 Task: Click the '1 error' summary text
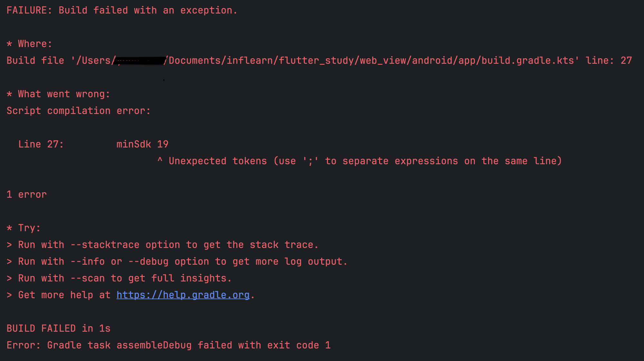27,195
